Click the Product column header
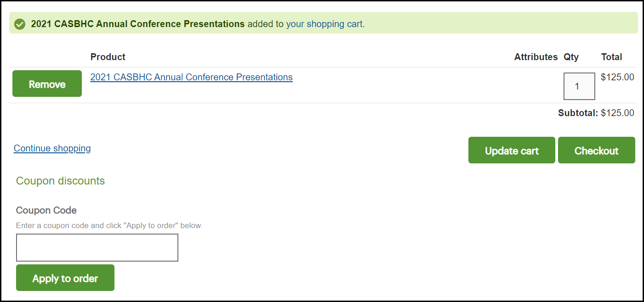The image size is (644, 302). pos(108,56)
